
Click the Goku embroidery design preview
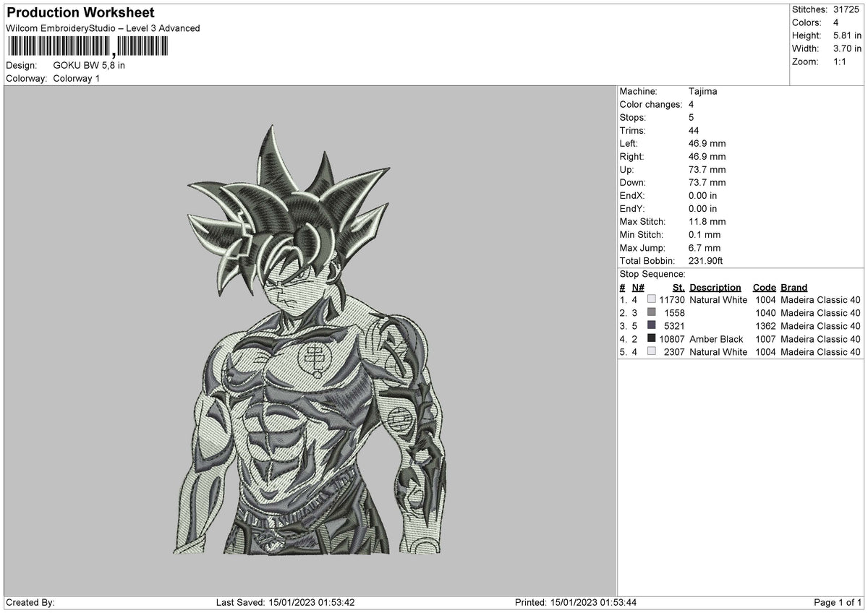click(310, 340)
